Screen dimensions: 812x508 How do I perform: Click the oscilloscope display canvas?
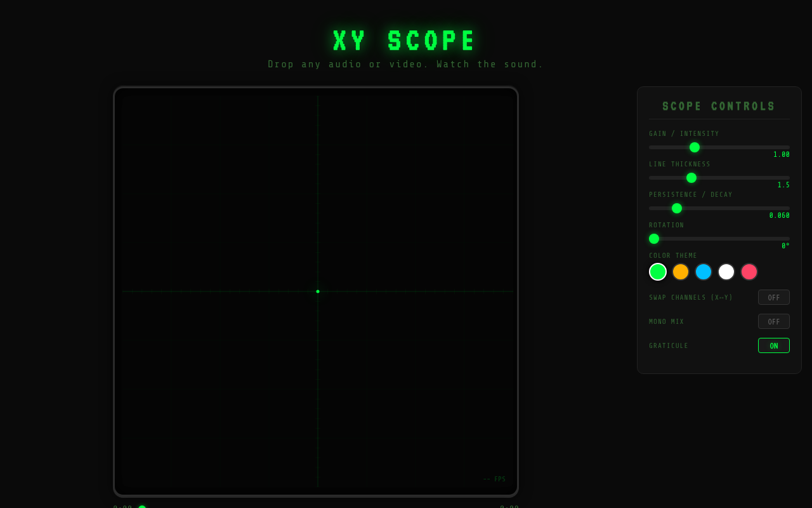click(316, 291)
